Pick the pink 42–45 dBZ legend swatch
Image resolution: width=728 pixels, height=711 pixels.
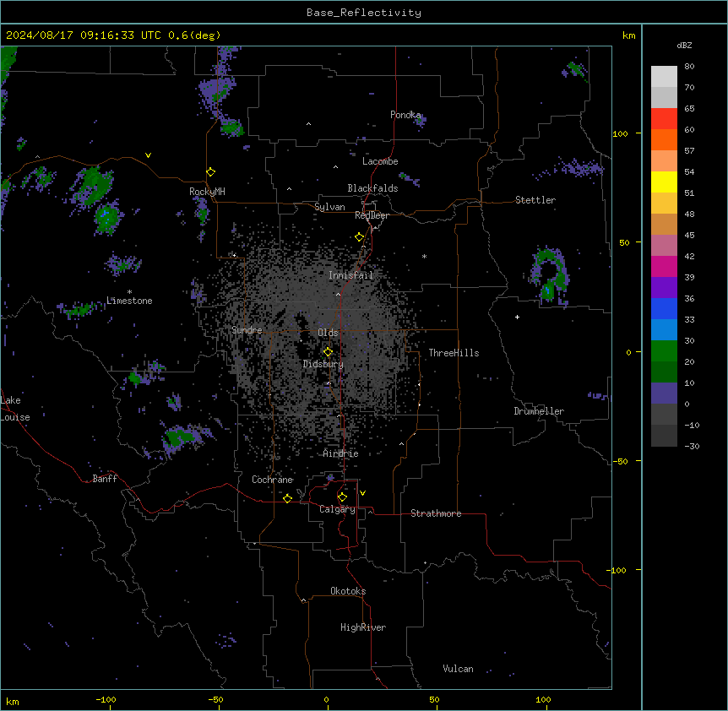coord(664,246)
